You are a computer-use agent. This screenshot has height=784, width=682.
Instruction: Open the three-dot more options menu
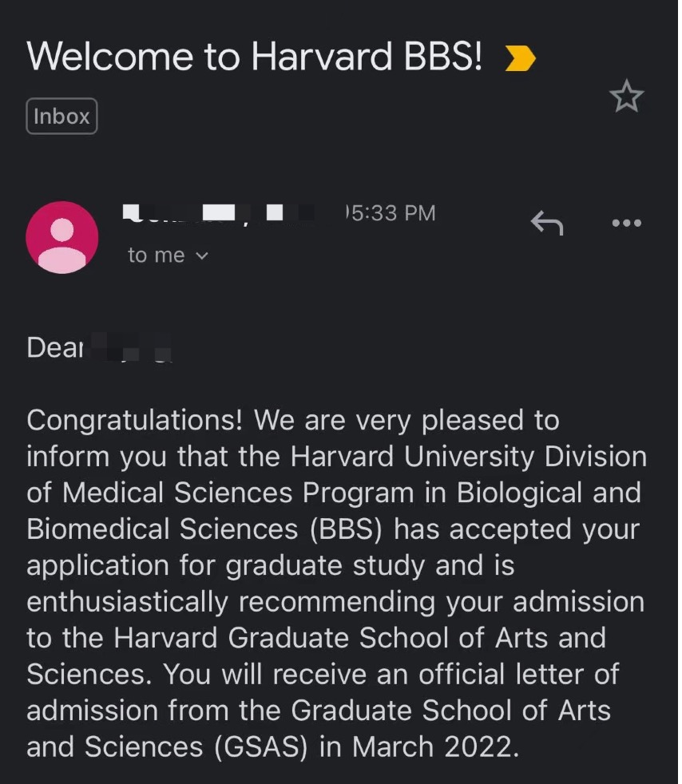pyautogui.click(x=627, y=223)
